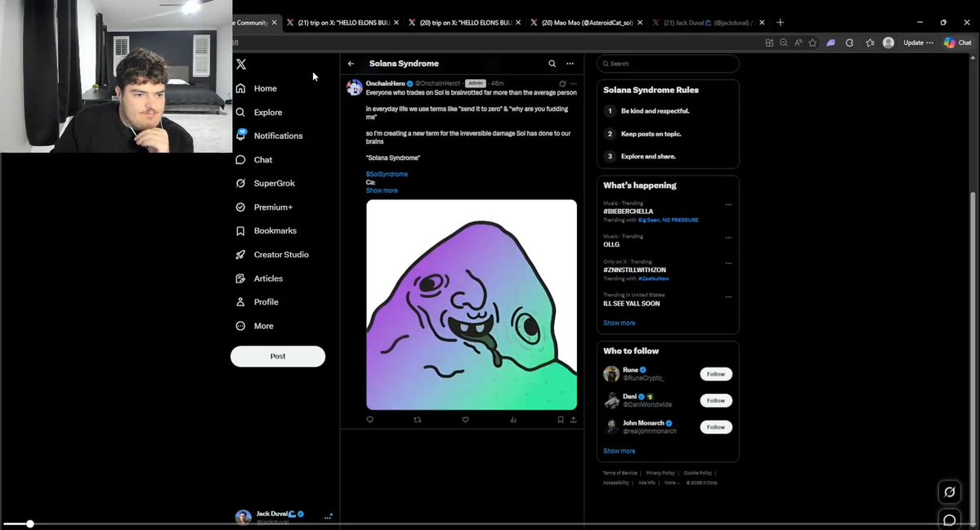Click the X Search input field
This screenshot has height=530, width=980.
point(668,64)
